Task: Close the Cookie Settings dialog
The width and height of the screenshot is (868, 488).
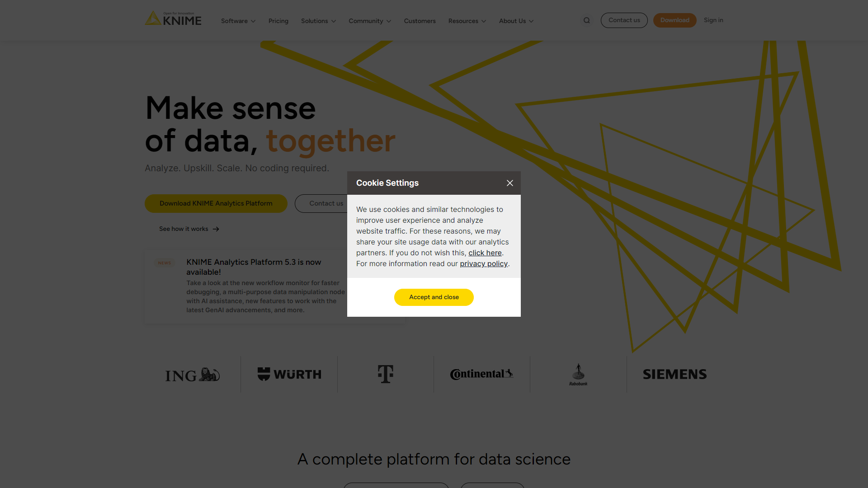Action: [509, 183]
